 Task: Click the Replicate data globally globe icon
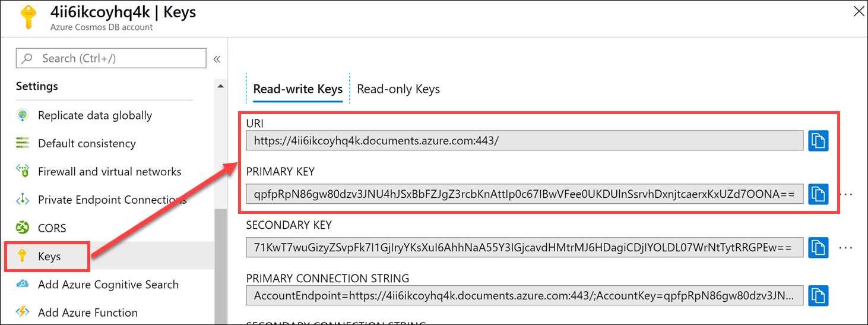[x=23, y=115]
